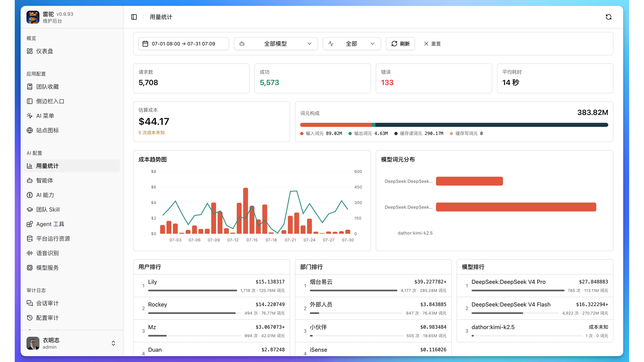
Task: Click the dathor:kimi-k2.5 label in 模型词元分布
Action: click(x=415, y=233)
